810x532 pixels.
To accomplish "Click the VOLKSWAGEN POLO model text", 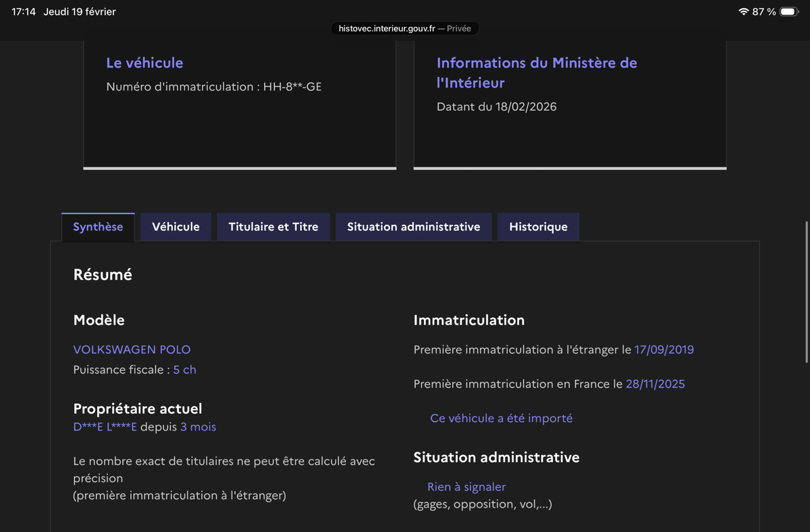I will pyautogui.click(x=132, y=350).
